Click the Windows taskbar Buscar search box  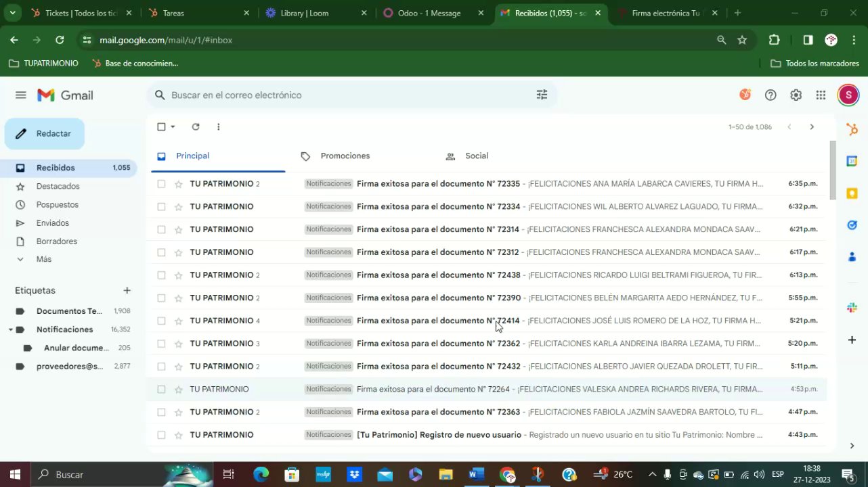121,475
